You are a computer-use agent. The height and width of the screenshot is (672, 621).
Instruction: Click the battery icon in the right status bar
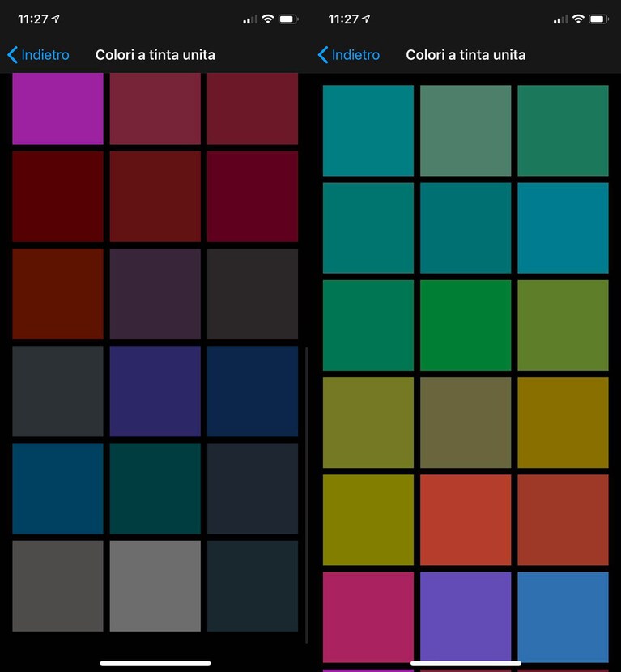tap(598, 19)
